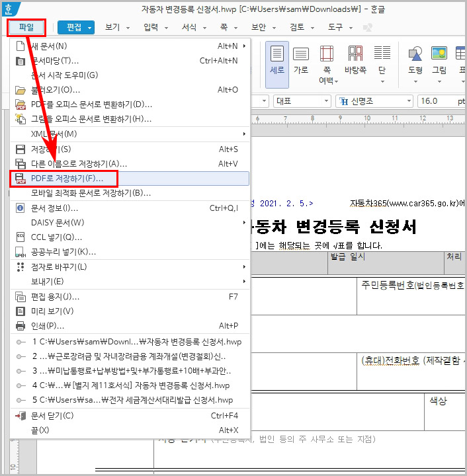Viewport: 467px width, 476px height.
Task: Pin recent file 2 with the pin icon
Action: 21,357
